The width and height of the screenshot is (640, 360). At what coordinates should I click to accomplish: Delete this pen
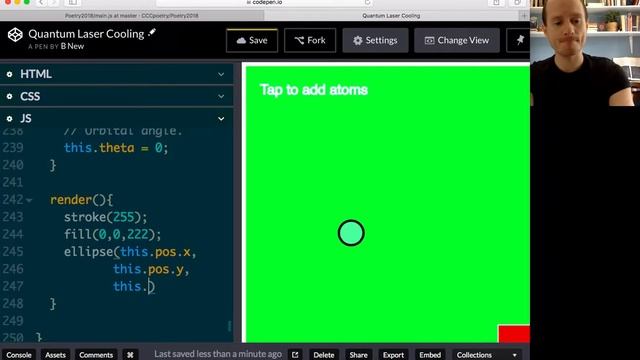click(324, 355)
